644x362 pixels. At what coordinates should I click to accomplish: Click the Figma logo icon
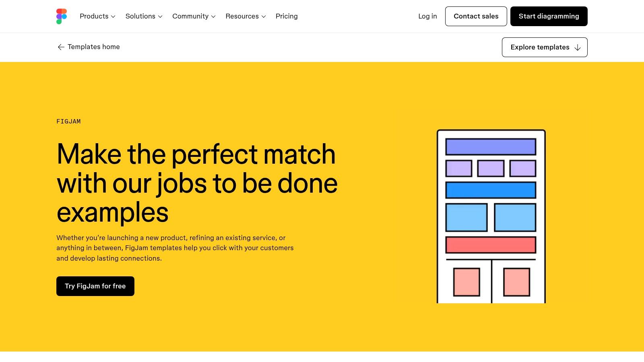click(x=62, y=16)
